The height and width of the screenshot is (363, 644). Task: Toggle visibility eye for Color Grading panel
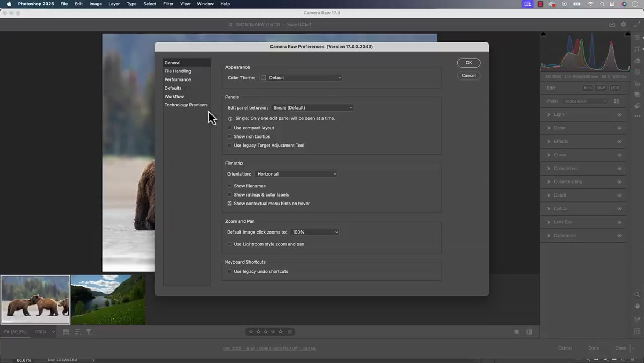click(619, 181)
